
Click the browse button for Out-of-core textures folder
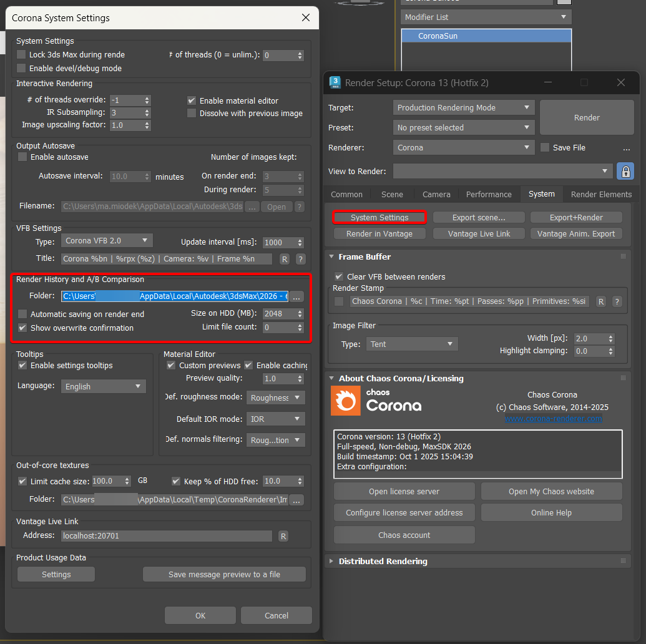296,500
